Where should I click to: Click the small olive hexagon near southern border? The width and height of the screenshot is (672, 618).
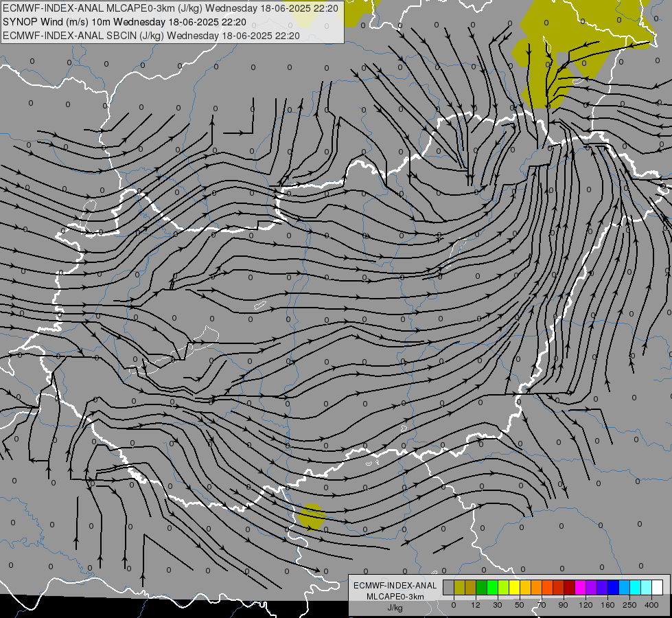(311, 517)
